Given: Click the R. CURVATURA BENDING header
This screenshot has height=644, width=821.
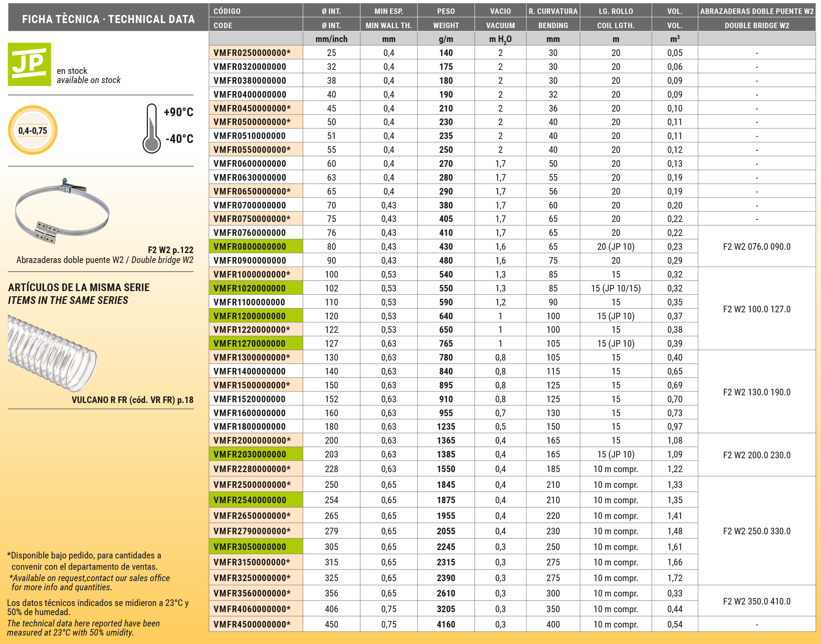Looking at the screenshot, I should 553,18.
